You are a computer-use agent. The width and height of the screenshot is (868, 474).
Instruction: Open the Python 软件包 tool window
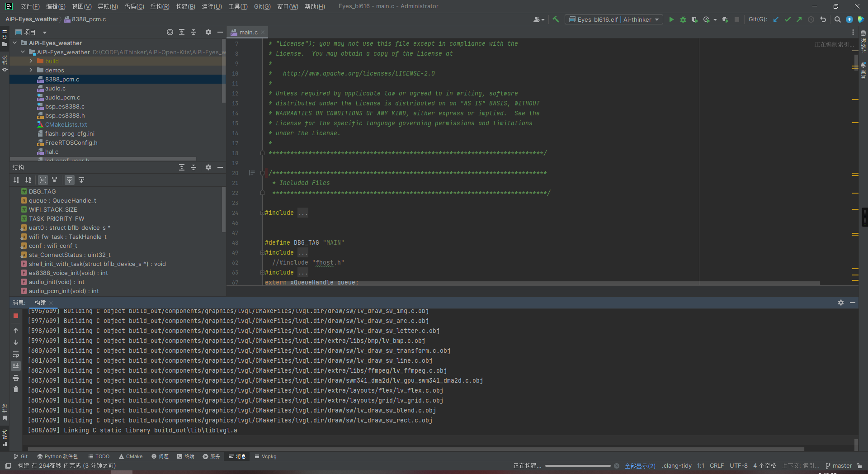[57, 456]
